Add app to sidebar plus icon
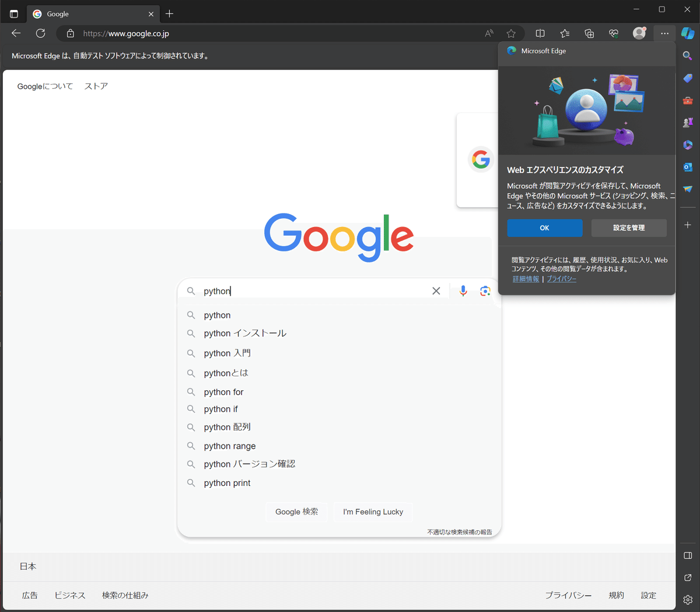The image size is (700, 612). [688, 225]
